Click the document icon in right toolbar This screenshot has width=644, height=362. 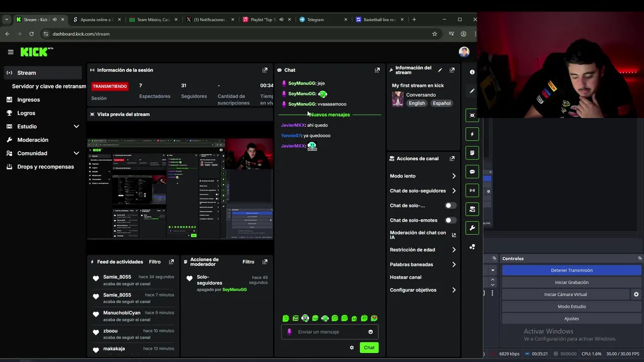(x=472, y=153)
